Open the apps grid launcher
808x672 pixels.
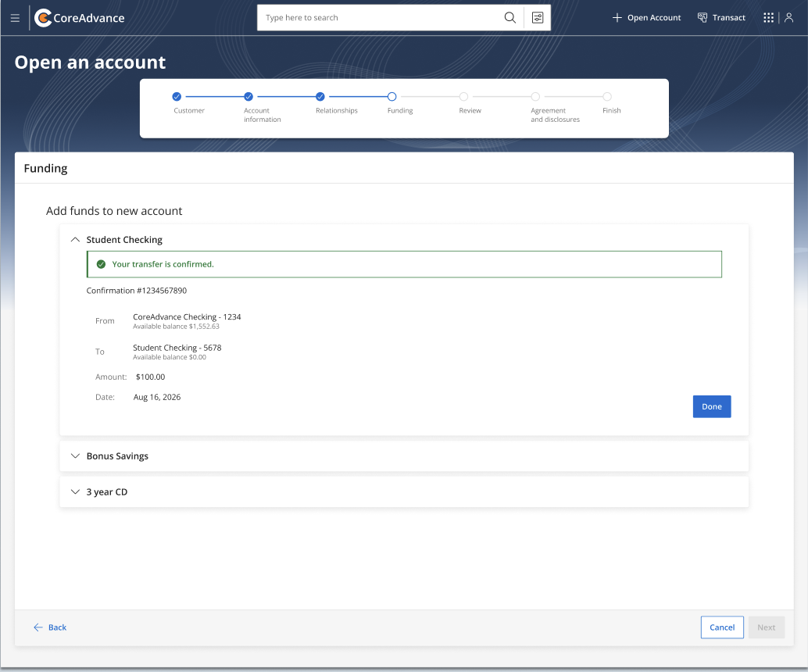[x=768, y=17]
